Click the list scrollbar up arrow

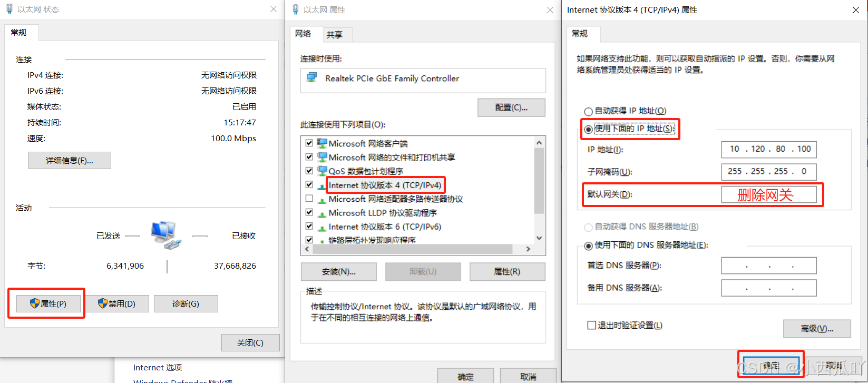[539, 143]
